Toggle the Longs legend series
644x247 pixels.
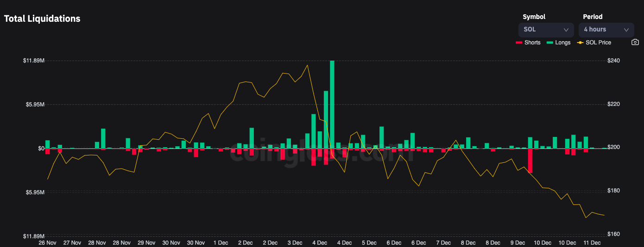[x=559, y=43]
